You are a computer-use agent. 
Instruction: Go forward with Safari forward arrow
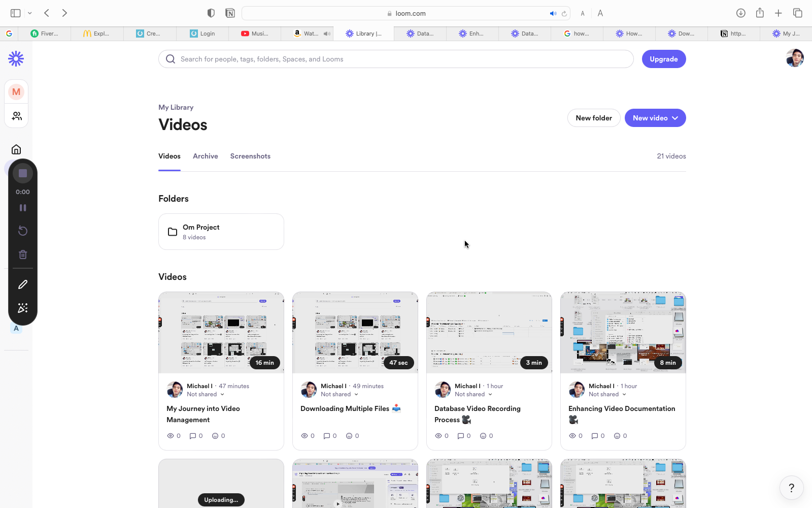point(64,13)
